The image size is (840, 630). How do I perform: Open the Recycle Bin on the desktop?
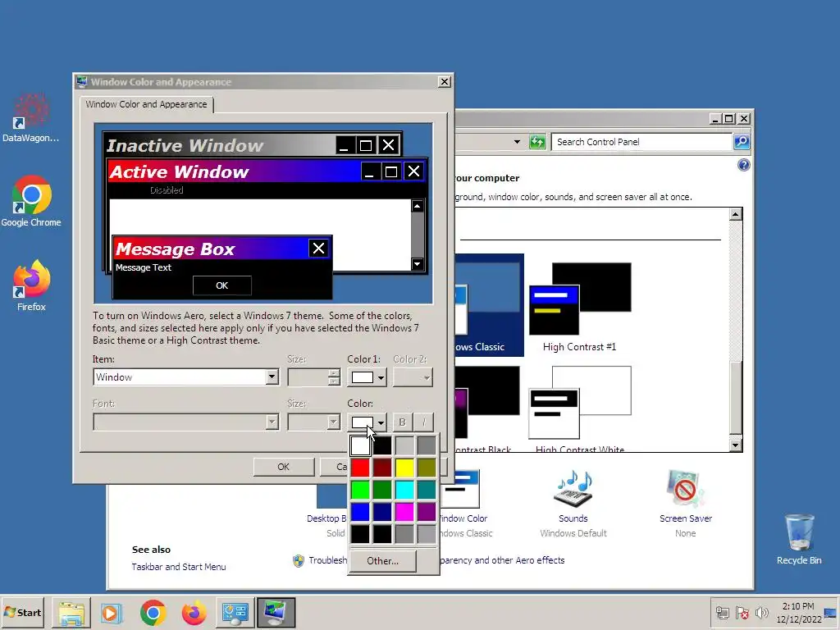tap(799, 539)
